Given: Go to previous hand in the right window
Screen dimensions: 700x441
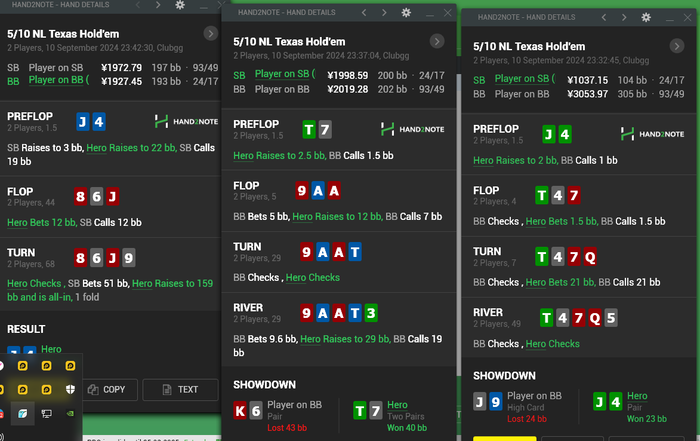Looking at the screenshot, I should click(604, 17).
